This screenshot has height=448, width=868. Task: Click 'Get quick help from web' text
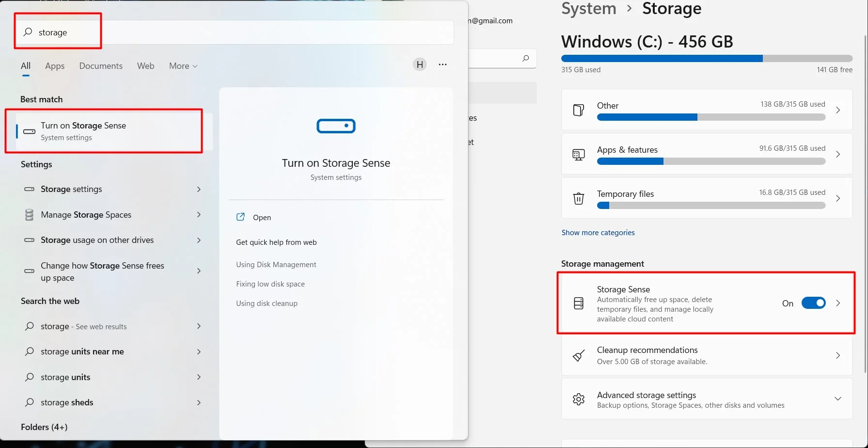pyautogui.click(x=276, y=242)
